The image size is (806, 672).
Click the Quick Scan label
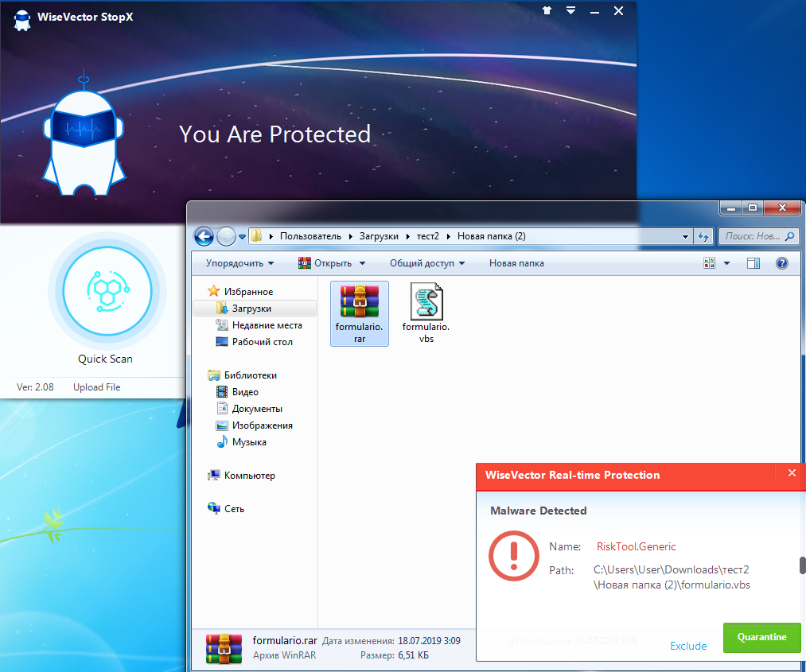point(105,359)
